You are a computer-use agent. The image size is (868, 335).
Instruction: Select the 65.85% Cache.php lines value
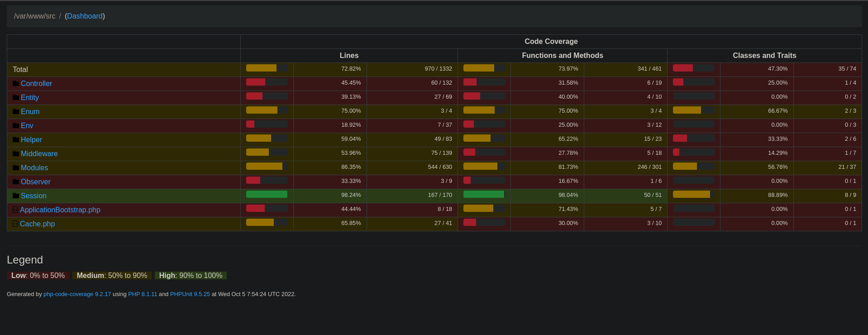[x=351, y=223]
